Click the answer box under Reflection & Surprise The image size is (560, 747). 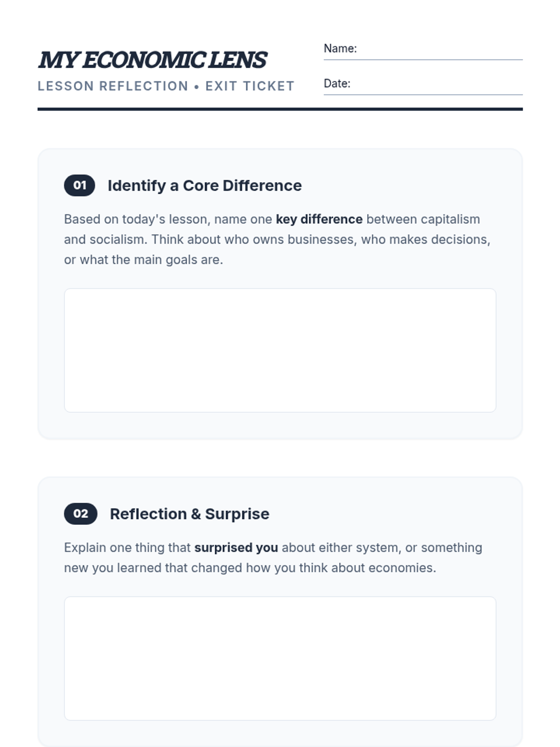(280, 658)
